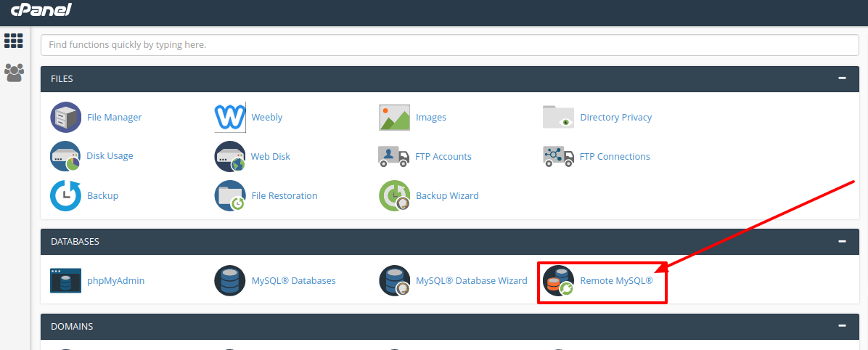Click the Weebly link
This screenshot has width=868, height=350.
click(267, 118)
